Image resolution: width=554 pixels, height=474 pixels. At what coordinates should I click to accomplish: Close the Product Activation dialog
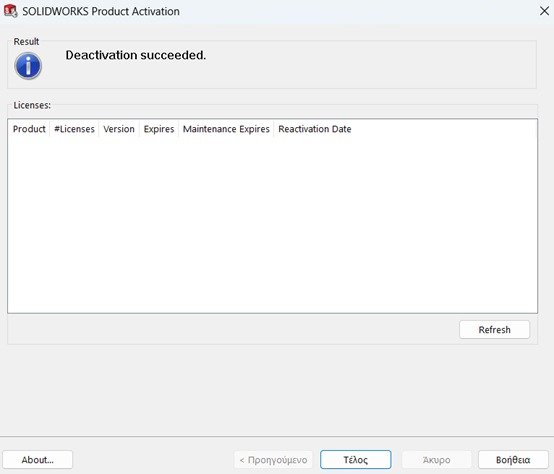(x=544, y=11)
